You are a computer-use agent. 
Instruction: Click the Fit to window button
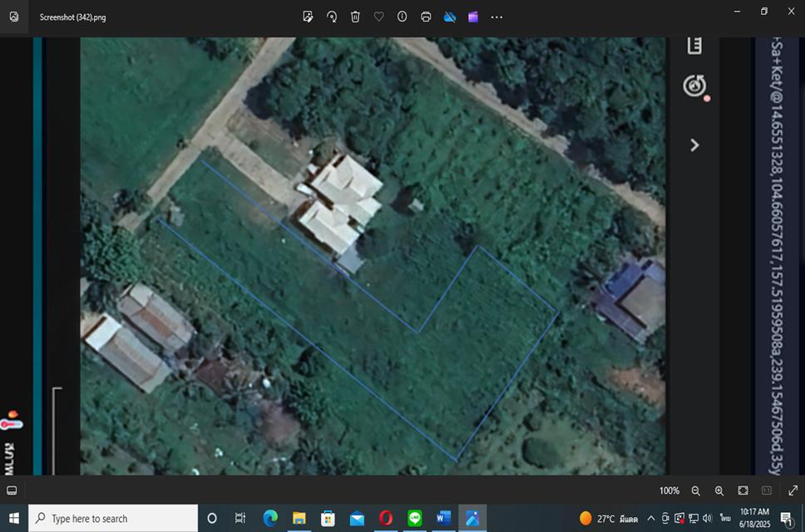pyautogui.click(x=743, y=490)
